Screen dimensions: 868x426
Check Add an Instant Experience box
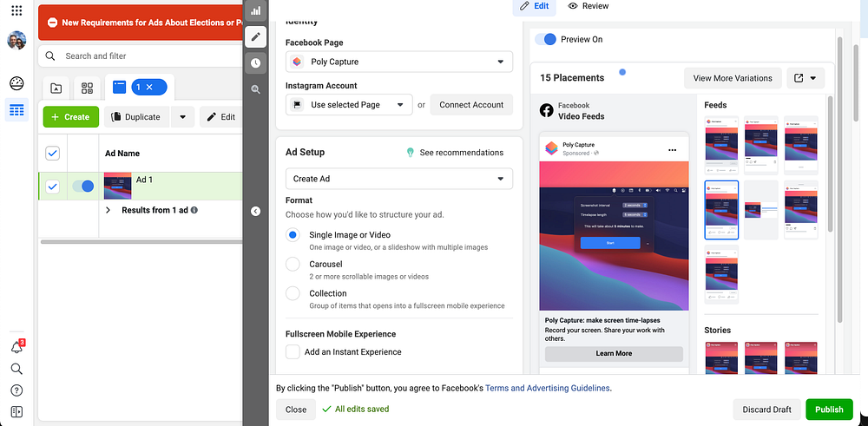coord(293,352)
